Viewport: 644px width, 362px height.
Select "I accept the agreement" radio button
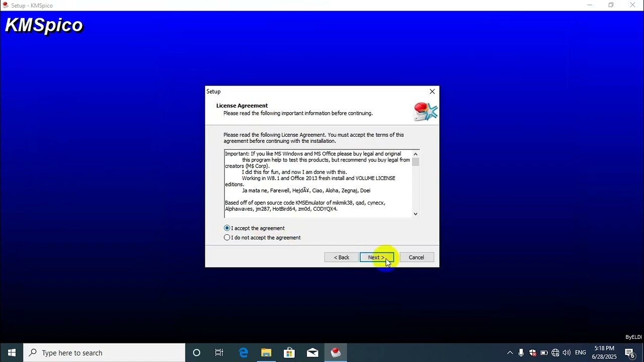tap(227, 228)
